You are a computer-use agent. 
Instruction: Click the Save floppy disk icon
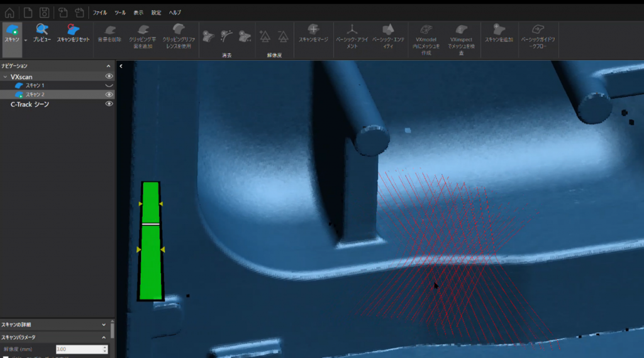pos(44,13)
